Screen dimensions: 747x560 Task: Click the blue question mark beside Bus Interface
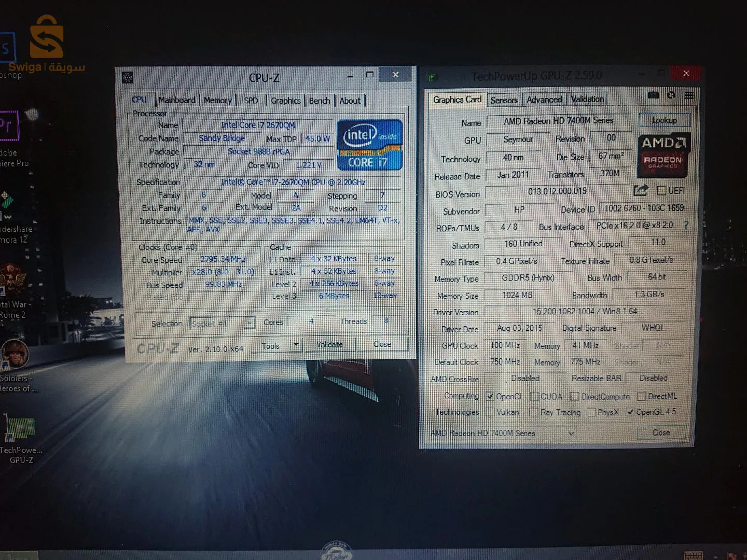click(686, 225)
